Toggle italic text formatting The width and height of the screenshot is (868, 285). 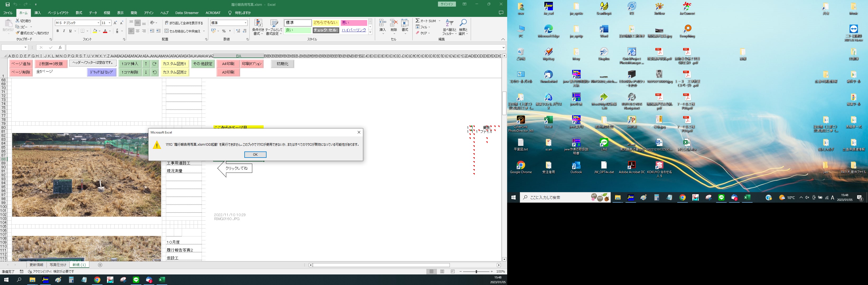(64, 31)
